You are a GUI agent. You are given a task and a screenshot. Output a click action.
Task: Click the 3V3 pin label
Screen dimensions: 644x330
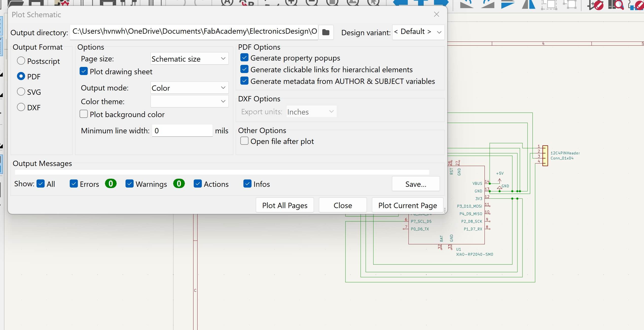click(479, 198)
